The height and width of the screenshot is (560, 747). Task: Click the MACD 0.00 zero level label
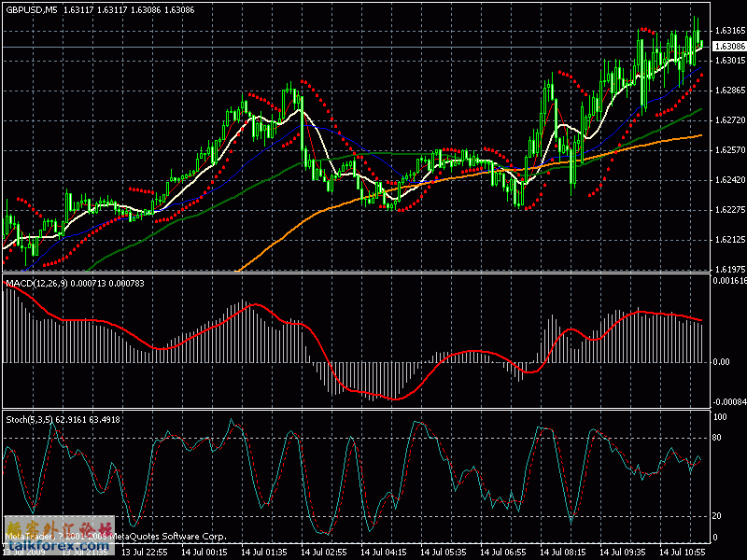721,362
